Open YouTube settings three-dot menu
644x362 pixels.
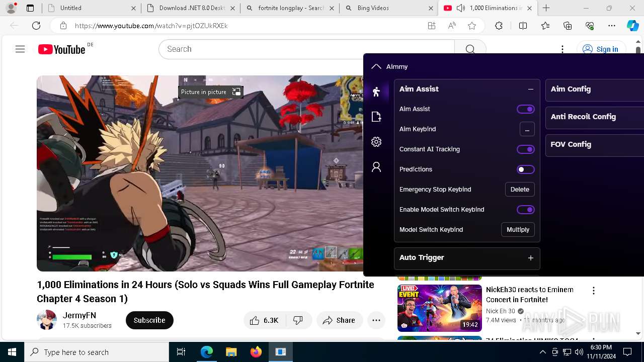click(562, 49)
